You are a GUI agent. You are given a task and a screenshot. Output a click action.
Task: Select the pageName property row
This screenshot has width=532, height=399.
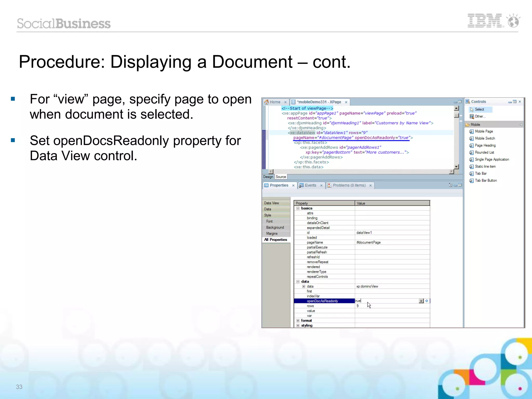(x=362, y=242)
